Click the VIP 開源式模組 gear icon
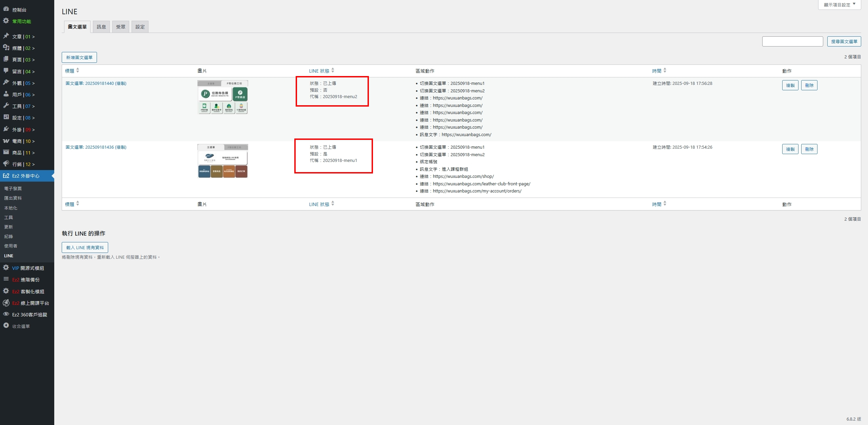The height and width of the screenshot is (425, 868). [x=6, y=267]
